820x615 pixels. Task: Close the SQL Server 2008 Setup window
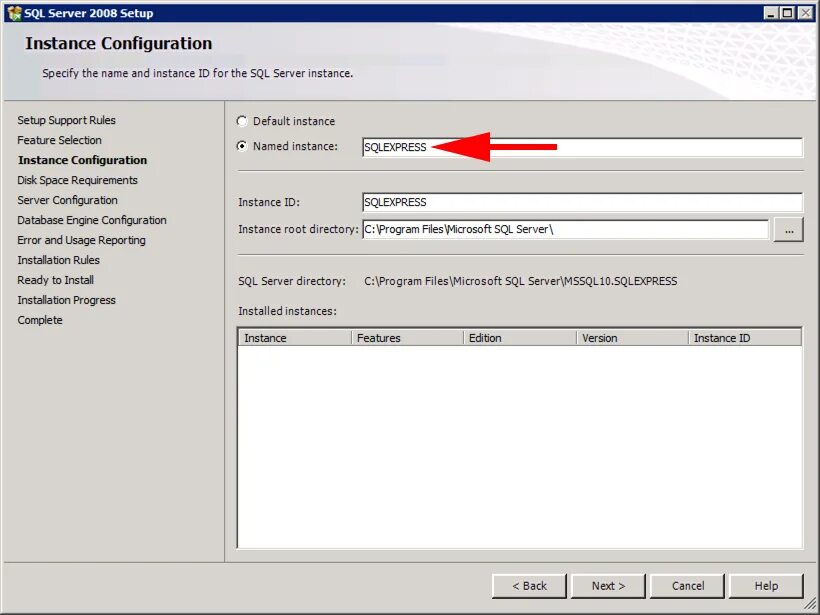[805, 13]
